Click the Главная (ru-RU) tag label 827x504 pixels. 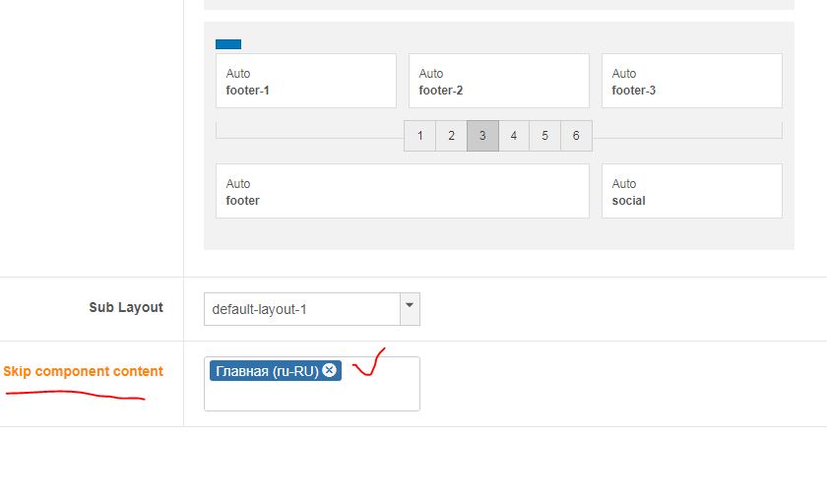(x=268, y=371)
